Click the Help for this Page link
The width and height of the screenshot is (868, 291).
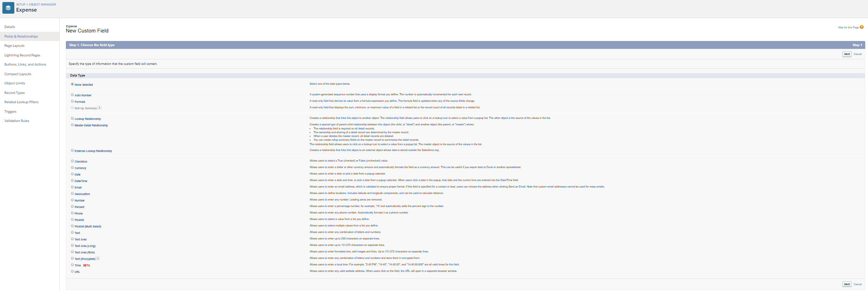pyautogui.click(x=848, y=28)
